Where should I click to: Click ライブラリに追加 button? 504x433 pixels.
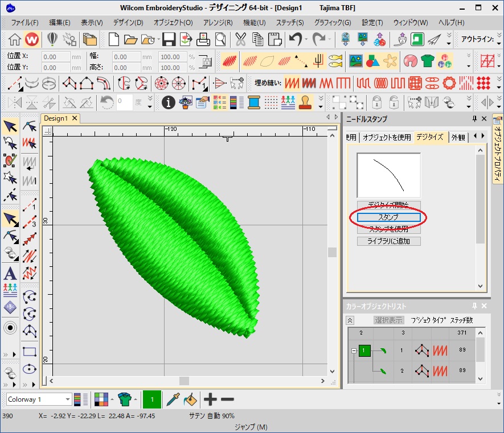(388, 241)
